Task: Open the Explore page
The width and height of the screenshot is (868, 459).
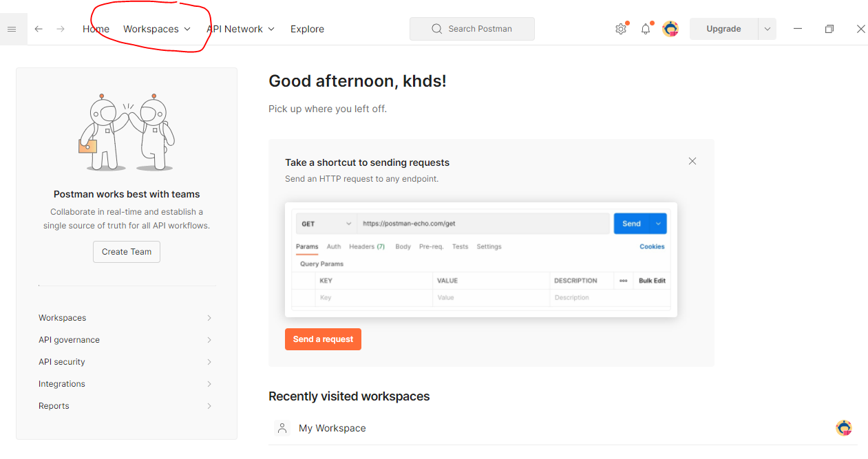Action: coord(307,29)
